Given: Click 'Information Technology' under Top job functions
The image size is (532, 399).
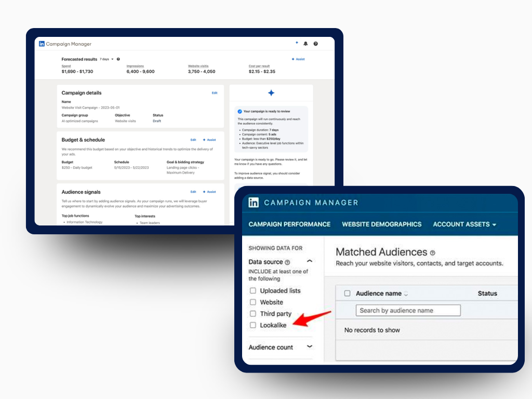Looking at the screenshot, I should pyautogui.click(x=85, y=222).
